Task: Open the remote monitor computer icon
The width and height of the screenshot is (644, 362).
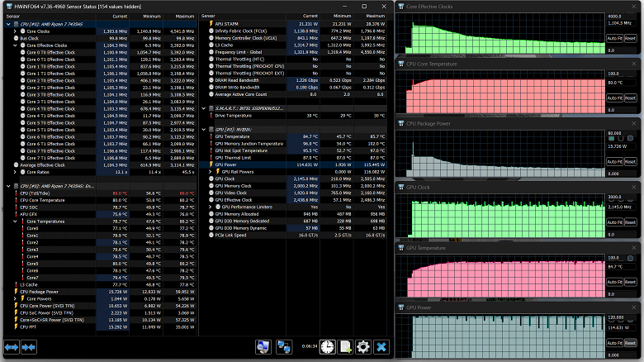Action: [263, 347]
